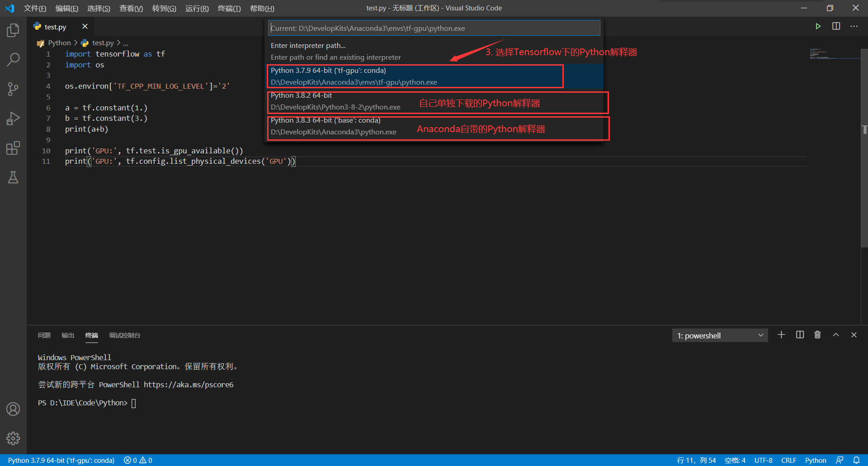This screenshot has width=868, height=466.
Task: Split the editor right
Action: coord(836,26)
